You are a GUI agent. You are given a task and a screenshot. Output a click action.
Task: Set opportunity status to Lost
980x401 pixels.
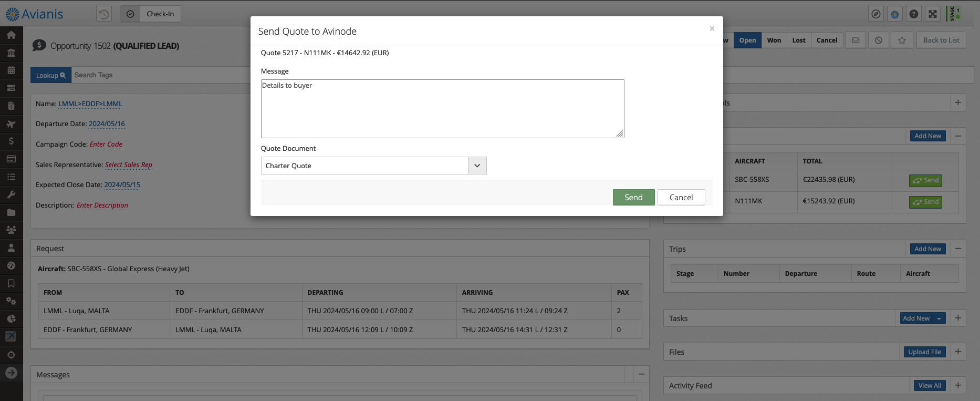coord(799,40)
